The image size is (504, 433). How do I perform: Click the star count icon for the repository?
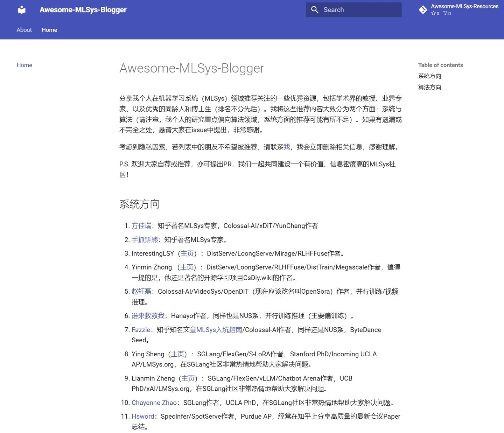click(x=434, y=13)
